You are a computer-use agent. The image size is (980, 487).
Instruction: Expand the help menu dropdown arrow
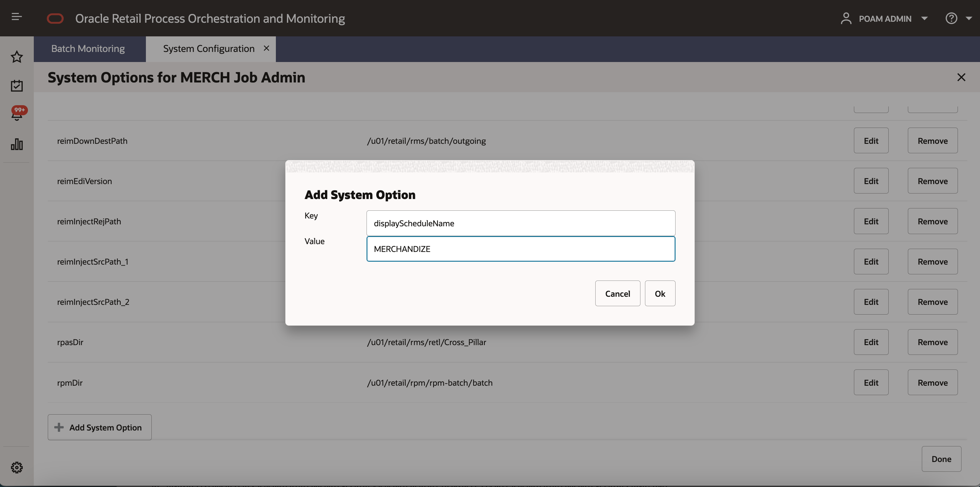969,18
